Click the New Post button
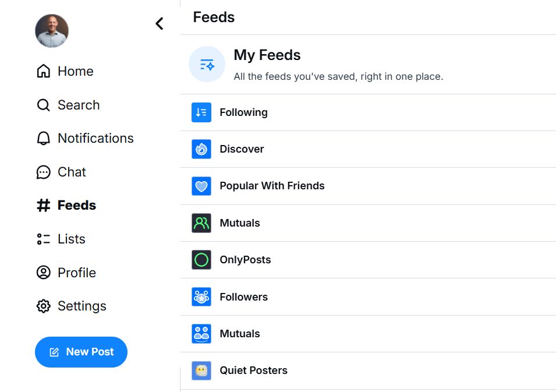This screenshot has height=392, width=556. (81, 352)
